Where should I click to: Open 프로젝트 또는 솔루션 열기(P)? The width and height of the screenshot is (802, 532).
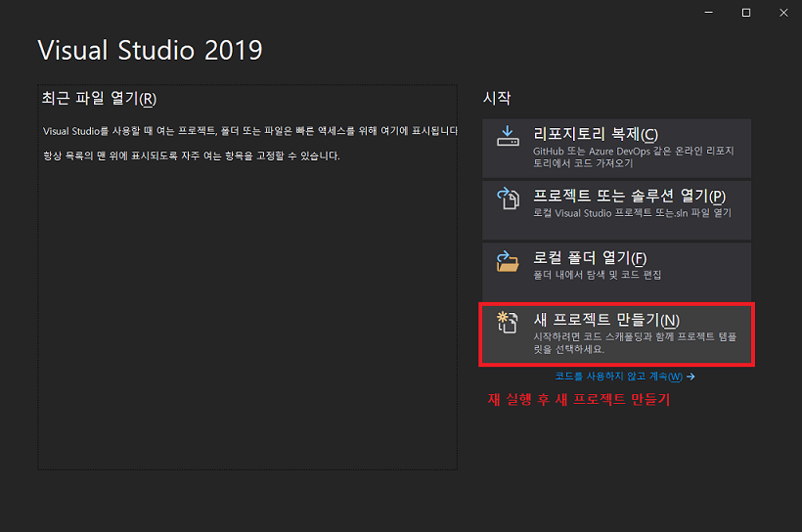616,210
